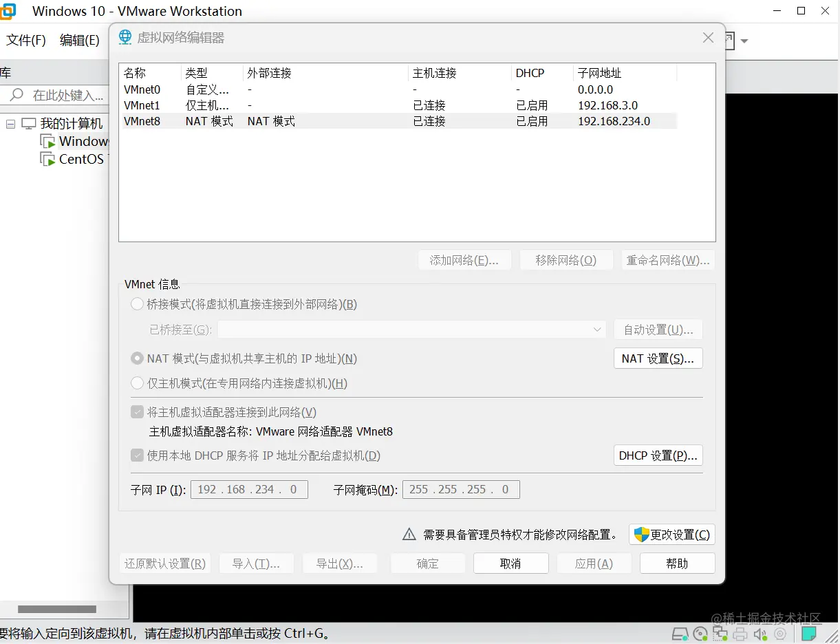
Task: Click the running VM icon beside CentOS entry
Action: tap(47, 160)
